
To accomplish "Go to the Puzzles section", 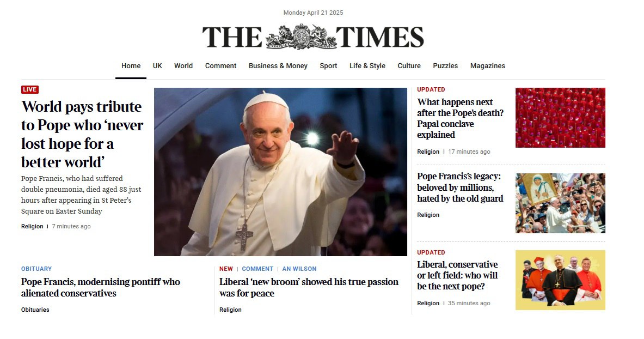I will point(445,66).
